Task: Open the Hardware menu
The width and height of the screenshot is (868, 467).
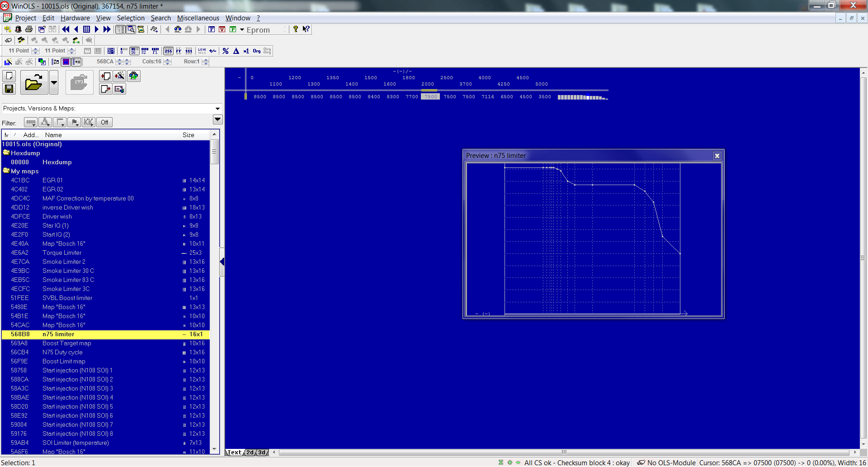Action: 75,18
